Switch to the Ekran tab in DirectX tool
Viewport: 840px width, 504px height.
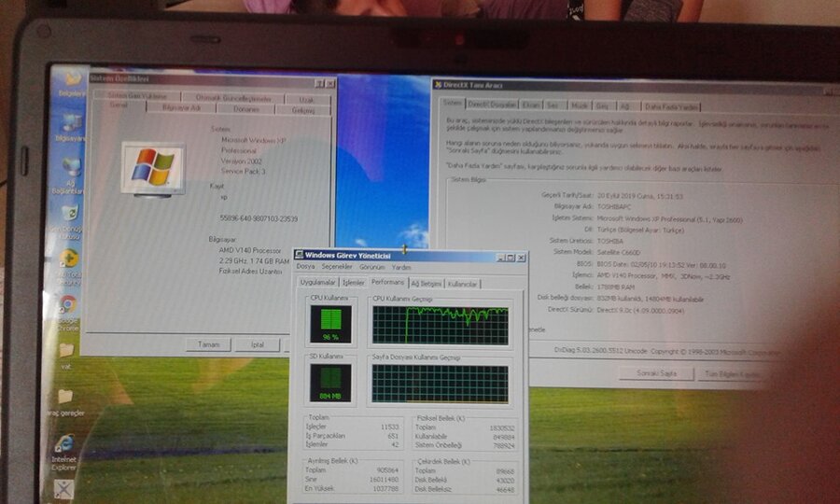click(530, 105)
